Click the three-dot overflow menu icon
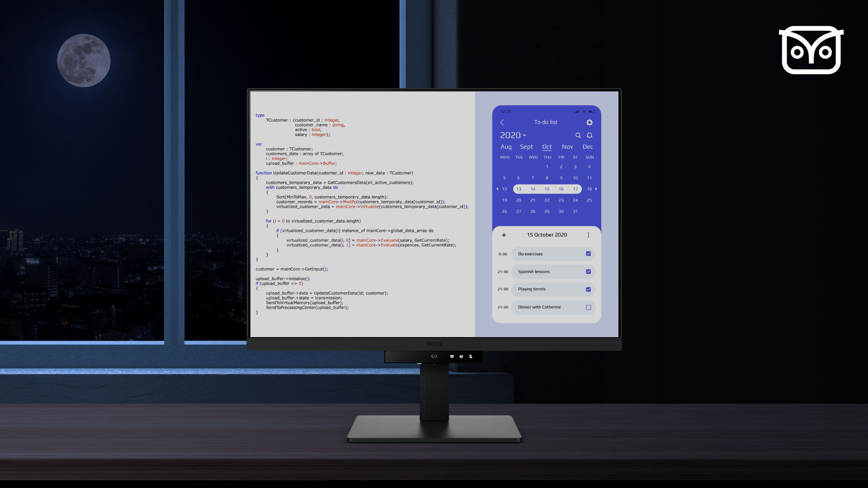 589,235
